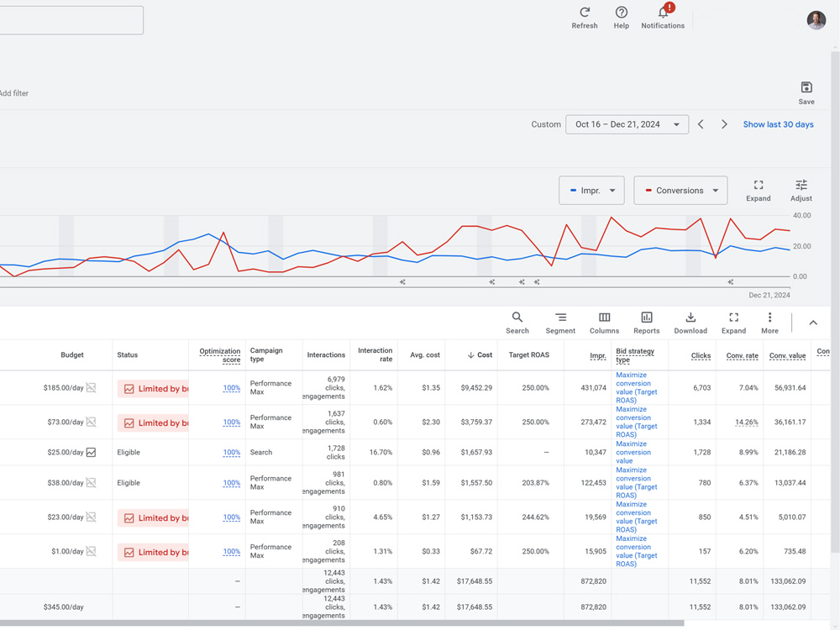Screen dimensions: 840x630
Task: Click budget icon beside $38.00/day
Action: pos(91,483)
